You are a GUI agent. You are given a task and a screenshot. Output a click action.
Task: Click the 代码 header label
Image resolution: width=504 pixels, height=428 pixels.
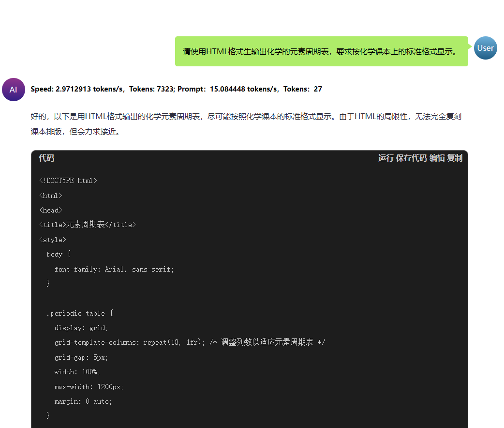tap(46, 158)
